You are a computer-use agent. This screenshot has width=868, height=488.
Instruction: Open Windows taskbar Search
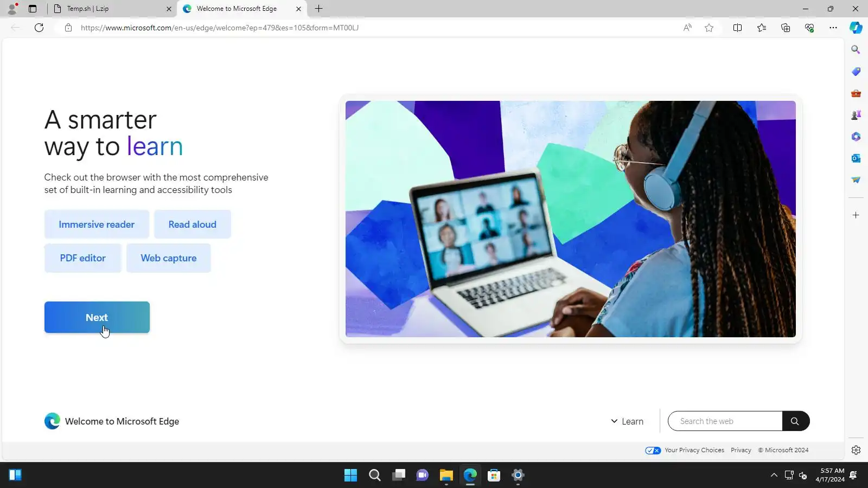[375, 476]
